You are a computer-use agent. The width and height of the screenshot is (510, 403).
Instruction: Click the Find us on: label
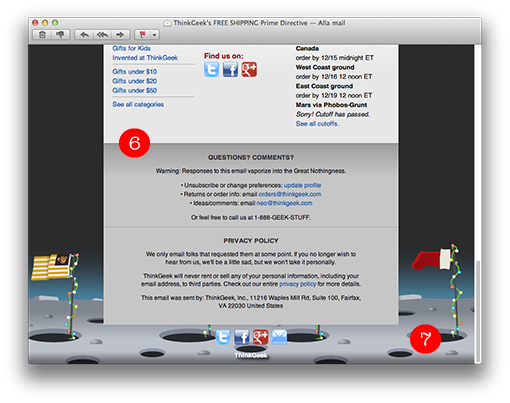tap(224, 56)
